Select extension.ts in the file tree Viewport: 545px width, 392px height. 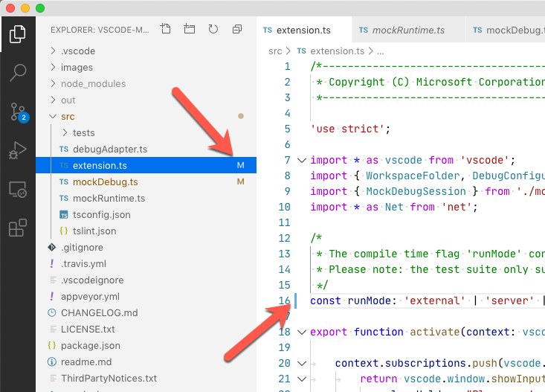(x=146, y=165)
